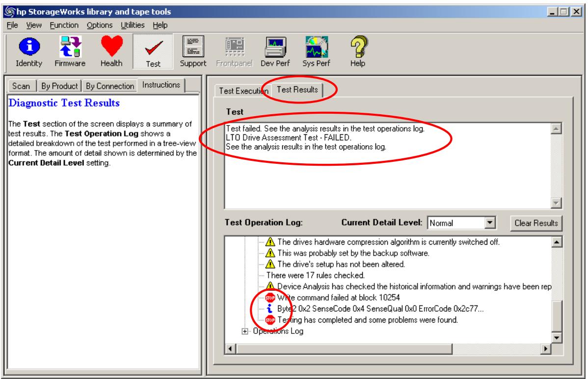
Task: Click the Frontpanel toolbar icon
Action: tap(235, 52)
